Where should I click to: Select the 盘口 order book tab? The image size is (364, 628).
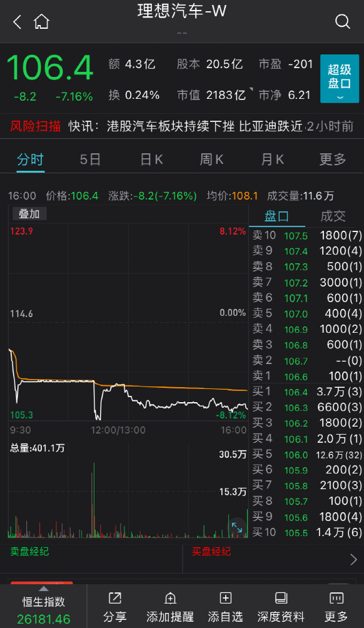(x=276, y=216)
